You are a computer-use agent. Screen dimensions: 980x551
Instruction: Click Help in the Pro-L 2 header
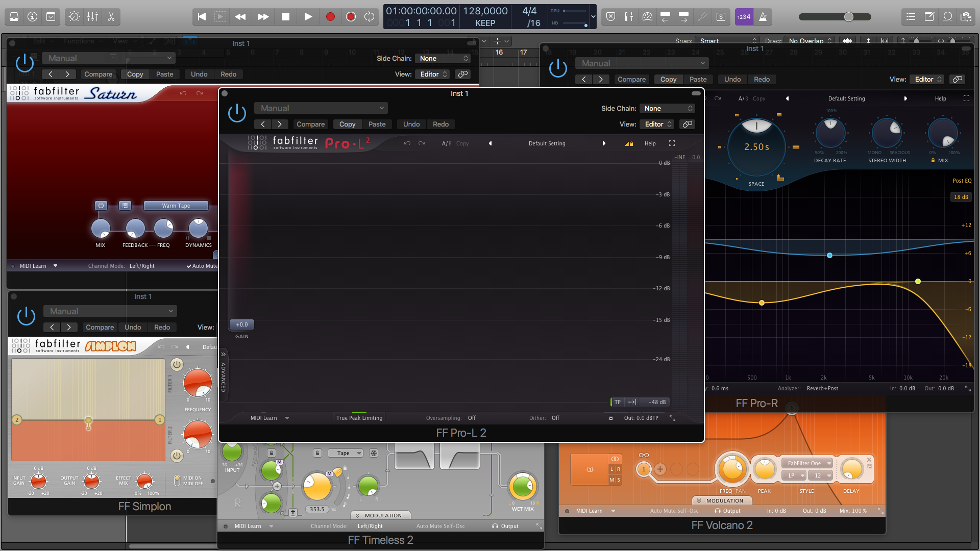(650, 143)
